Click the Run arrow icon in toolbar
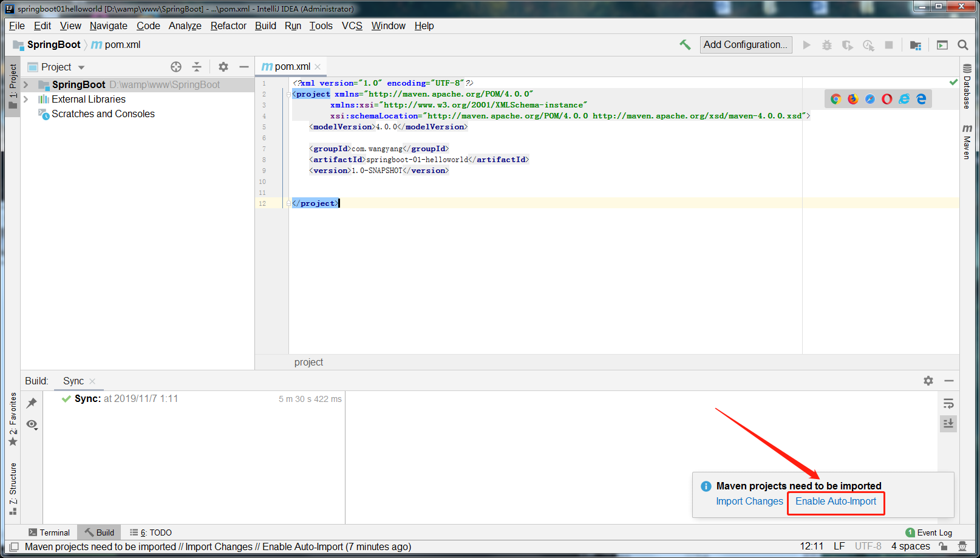Screen dimensions: 980x558 [x=806, y=45]
